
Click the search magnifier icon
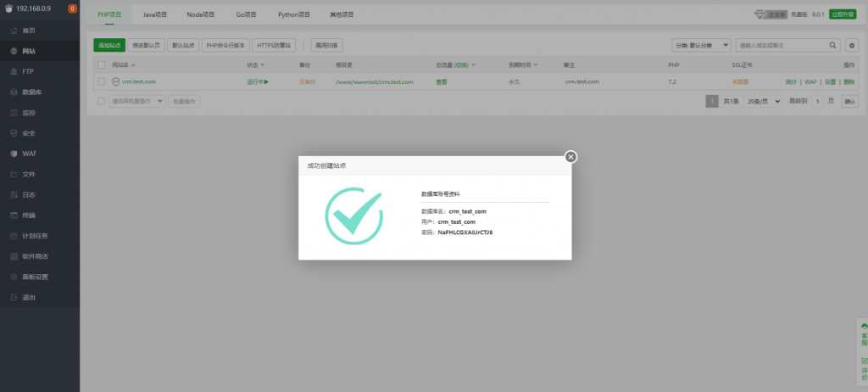point(832,45)
